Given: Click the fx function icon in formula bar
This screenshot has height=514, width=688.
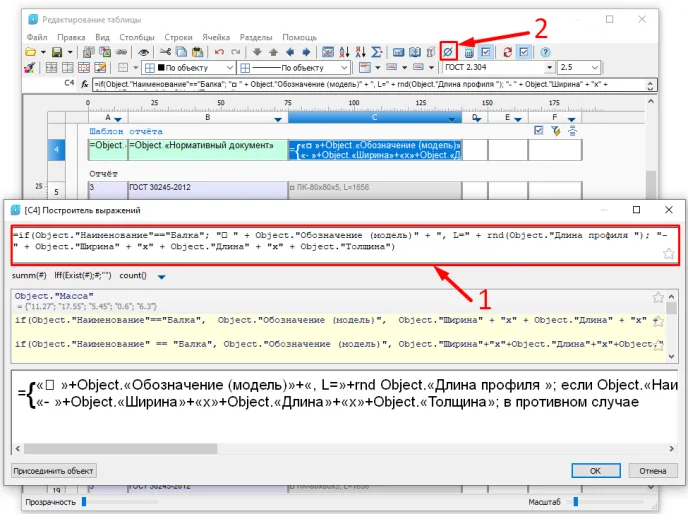Looking at the screenshot, I should coord(86,84).
